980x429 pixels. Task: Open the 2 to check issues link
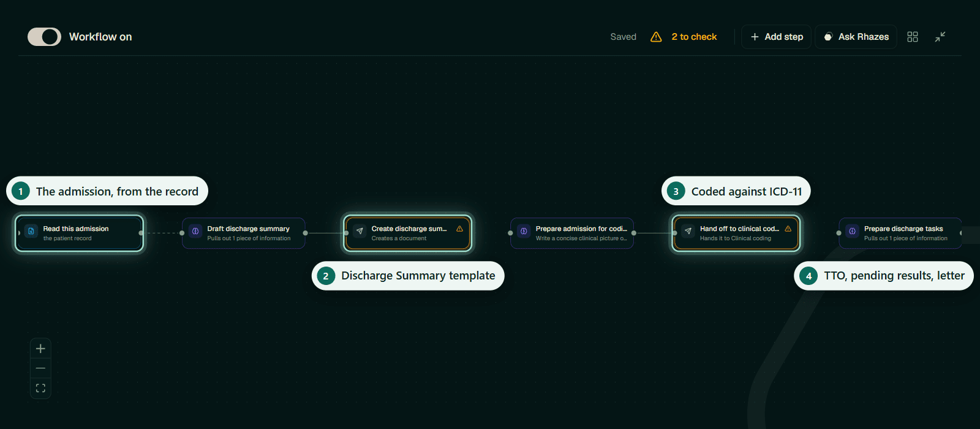pos(694,37)
